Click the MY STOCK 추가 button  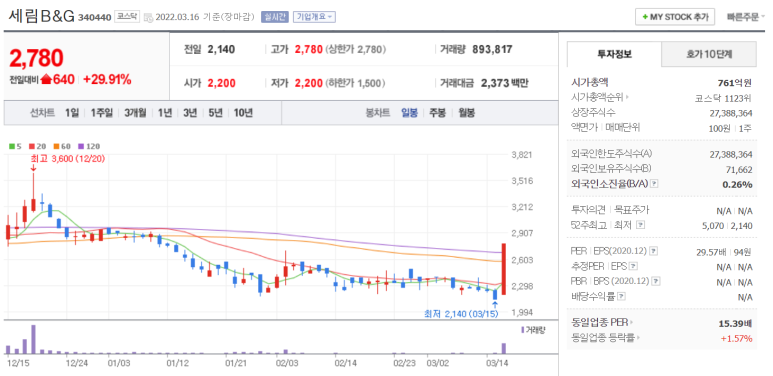(675, 17)
